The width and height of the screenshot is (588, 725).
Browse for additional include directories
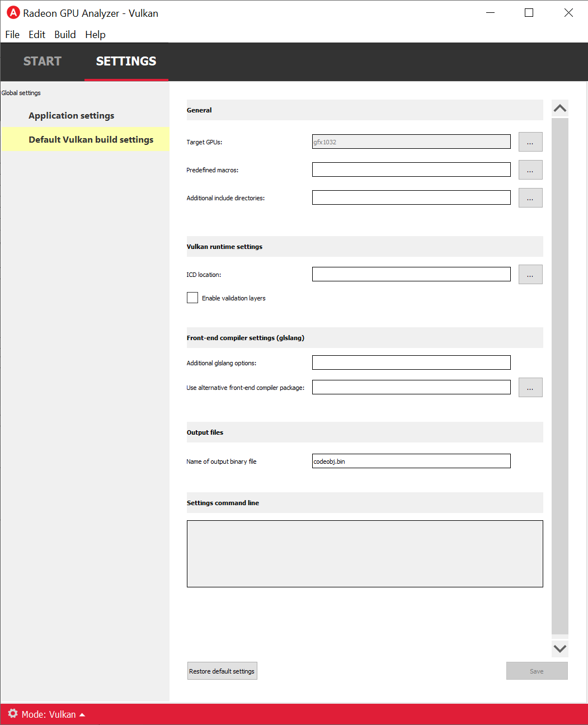(530, 198)
